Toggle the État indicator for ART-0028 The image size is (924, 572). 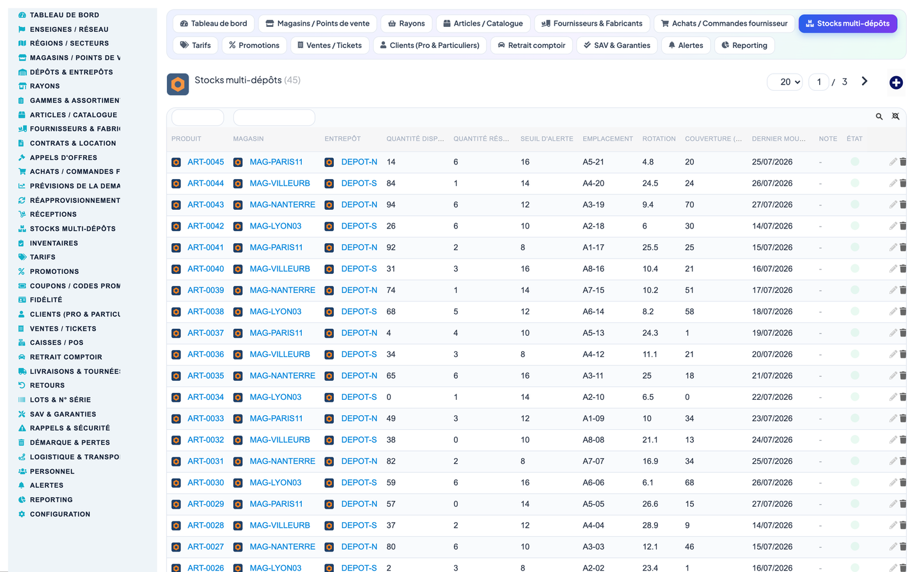tap(855, 525)
